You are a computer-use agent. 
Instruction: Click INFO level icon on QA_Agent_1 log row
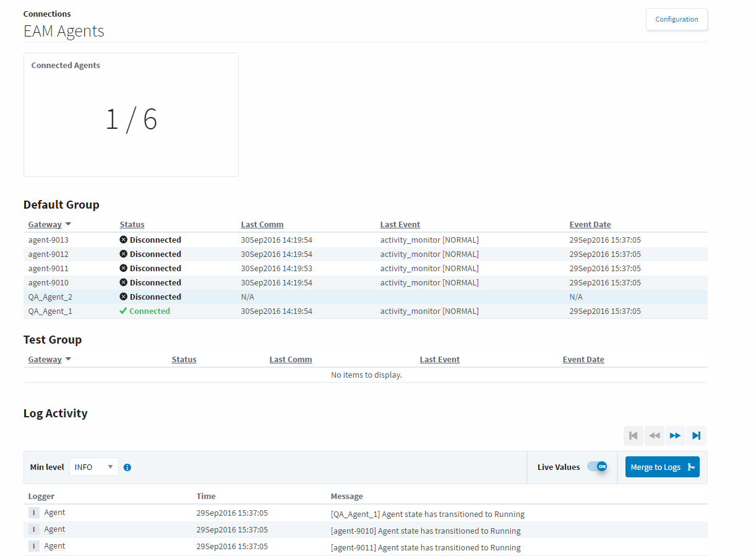click(x=34, y=513)
